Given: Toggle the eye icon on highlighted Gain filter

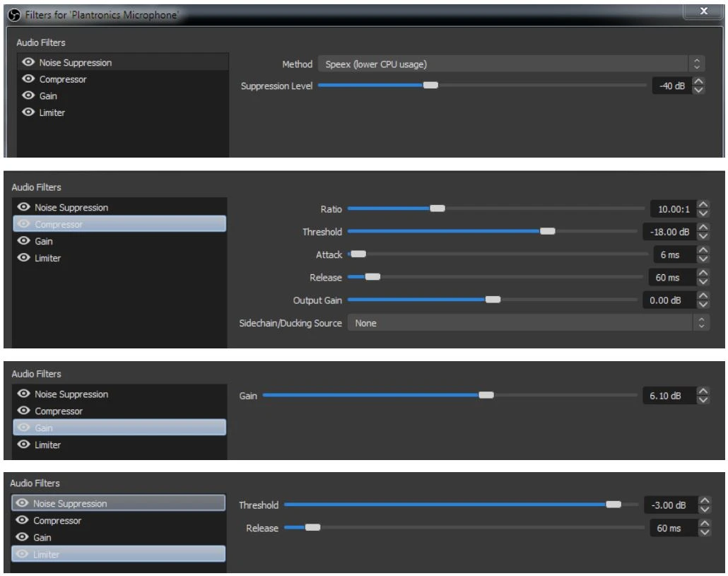Looking at the screenshot, I should point(25,428).
